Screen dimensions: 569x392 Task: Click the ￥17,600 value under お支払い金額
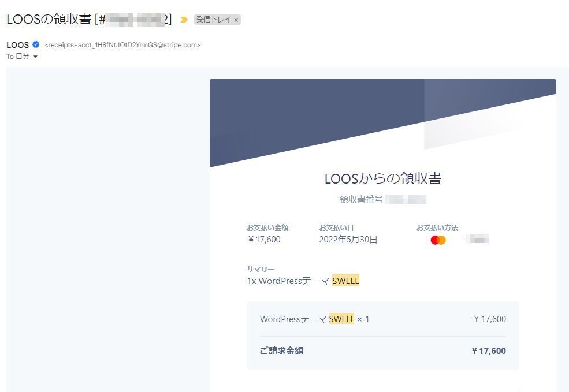click(x=264, y=240)
